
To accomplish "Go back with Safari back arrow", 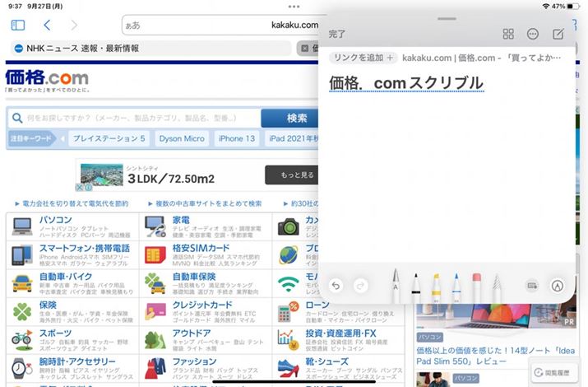I will [x=47, y=26].
